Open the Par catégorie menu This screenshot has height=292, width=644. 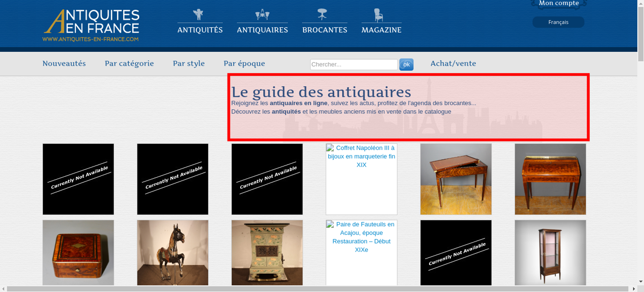(x=129, y=64)
